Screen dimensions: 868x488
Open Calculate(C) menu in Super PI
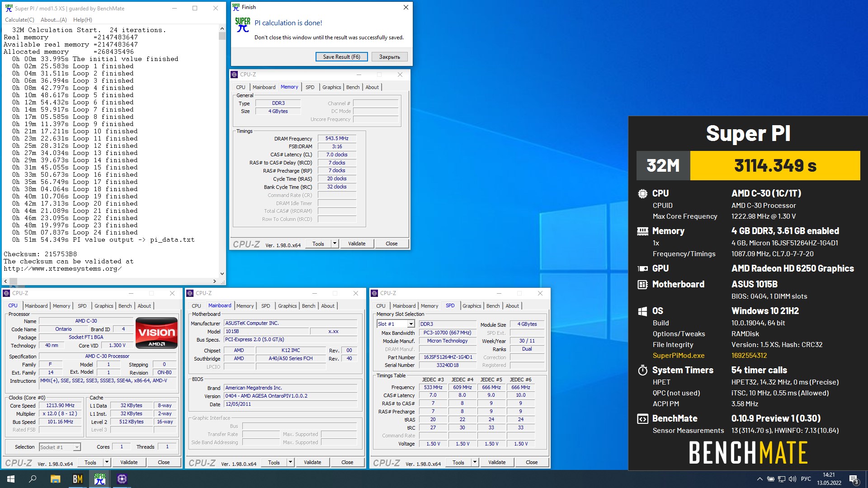19,20
